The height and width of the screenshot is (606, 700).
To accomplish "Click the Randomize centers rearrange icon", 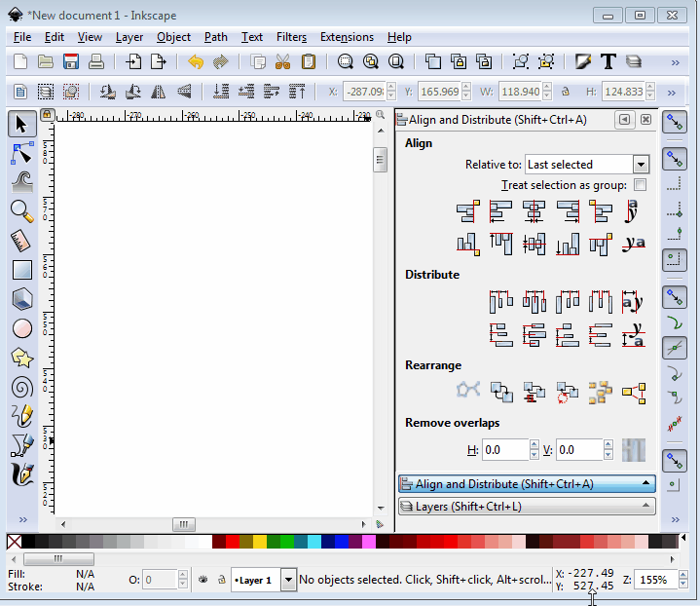I will pyautogui.click(x=600, y=393).
